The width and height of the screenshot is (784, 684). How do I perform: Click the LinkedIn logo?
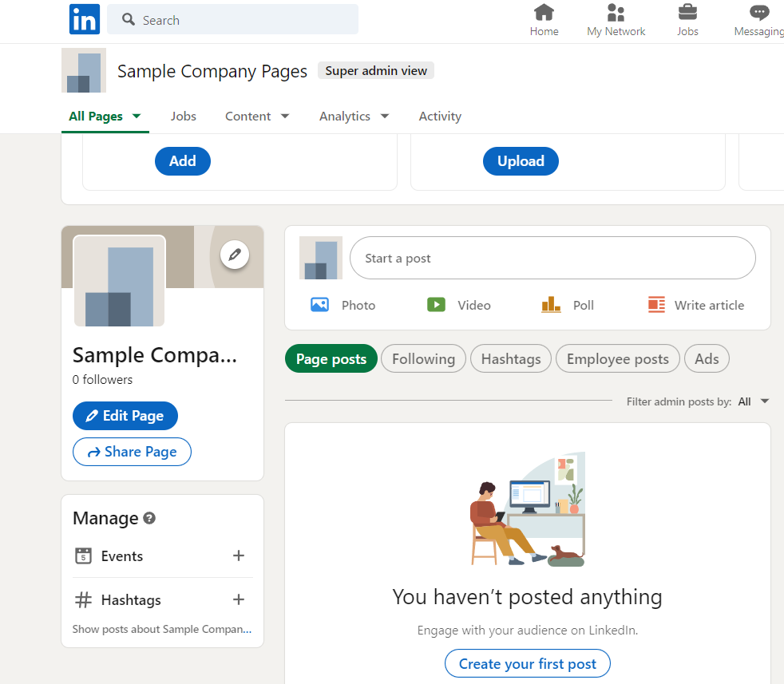[84, 19]
